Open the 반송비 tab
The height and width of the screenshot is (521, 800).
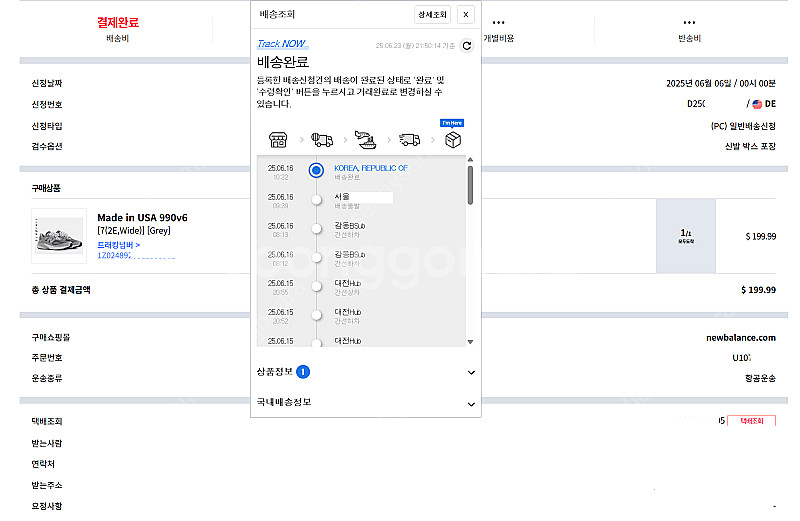[689, 31]
